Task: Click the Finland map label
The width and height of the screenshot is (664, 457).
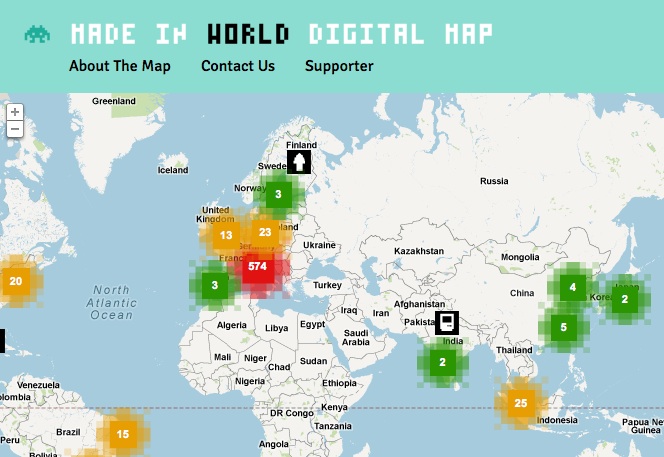Action: 302,145
